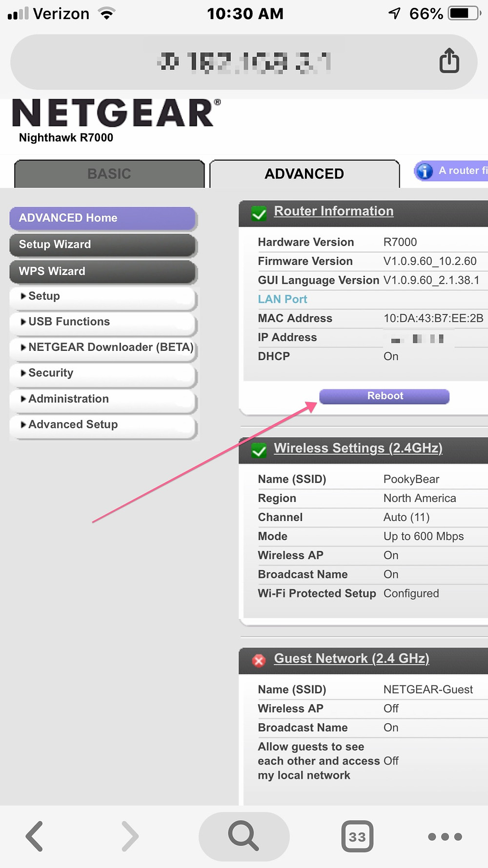Tap the Nighthawk R7000 model text

pos(66,138)
